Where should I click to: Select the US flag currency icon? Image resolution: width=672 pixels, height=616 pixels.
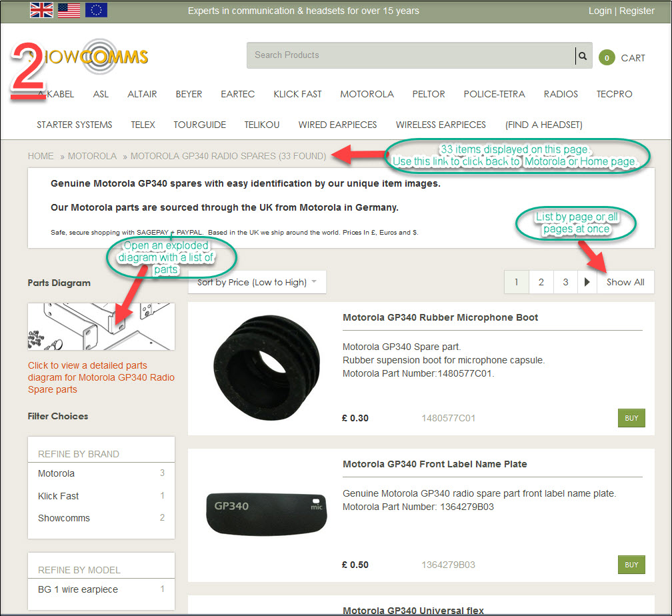(x=69, y=10)
